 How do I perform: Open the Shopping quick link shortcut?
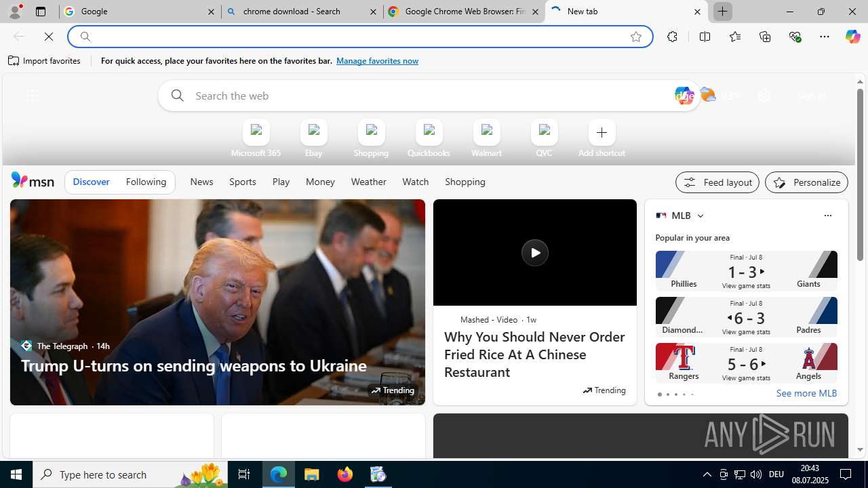(x=371, y=139)
